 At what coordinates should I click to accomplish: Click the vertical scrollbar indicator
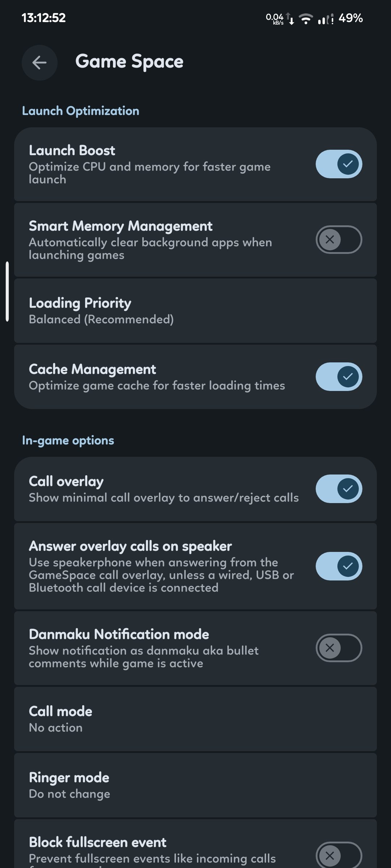7,291
